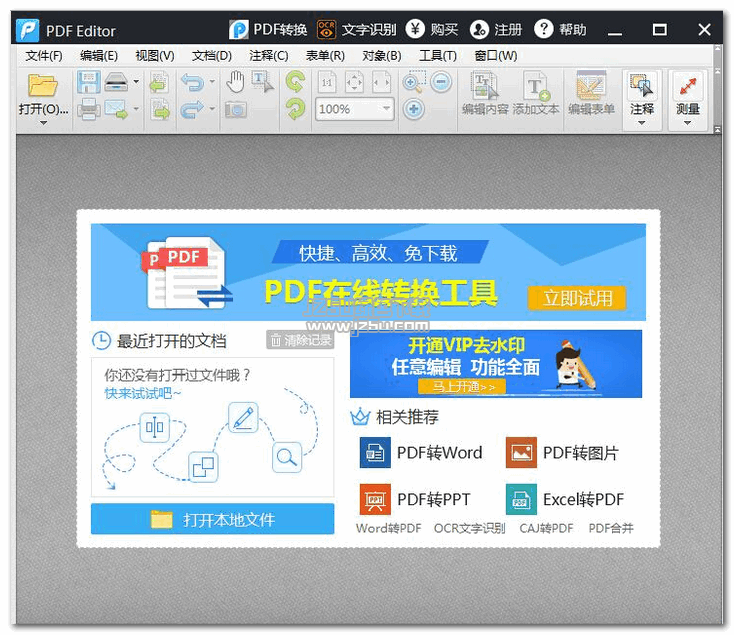Open the 窗口(W) menu
Image resolution: width=734 pixels, height=635 pixels.
click(496, 56)
